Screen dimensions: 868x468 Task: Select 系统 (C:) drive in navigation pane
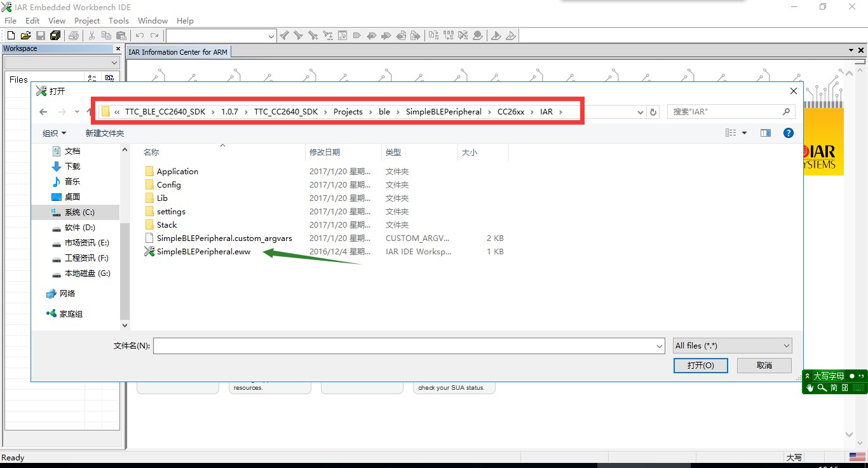click(x=75, y=212)
